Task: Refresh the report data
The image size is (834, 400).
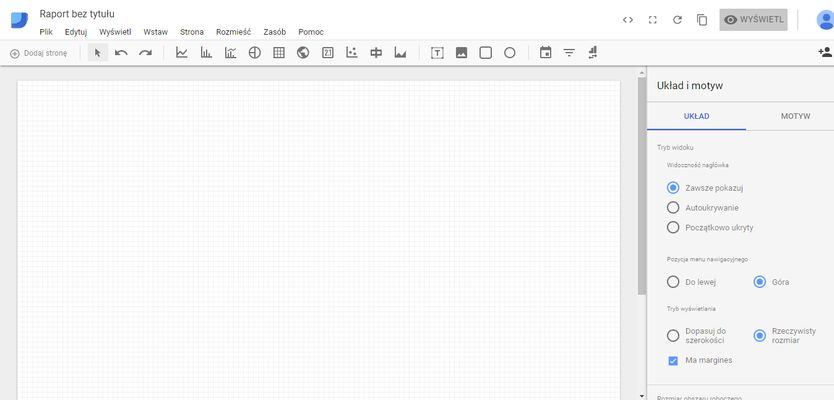Action: click(677, 20)
